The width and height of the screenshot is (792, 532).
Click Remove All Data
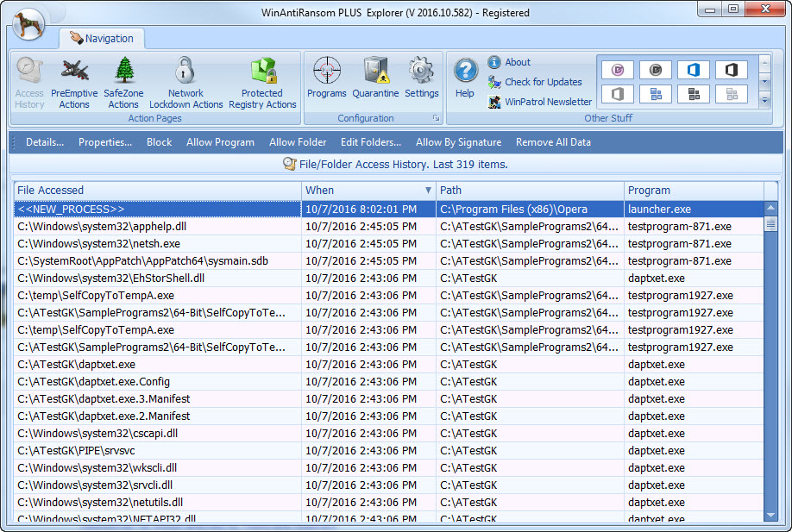point(553,142)
